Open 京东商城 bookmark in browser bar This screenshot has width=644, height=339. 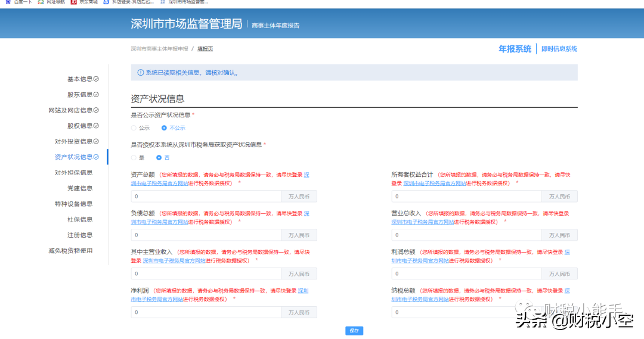tap(84, 2)
